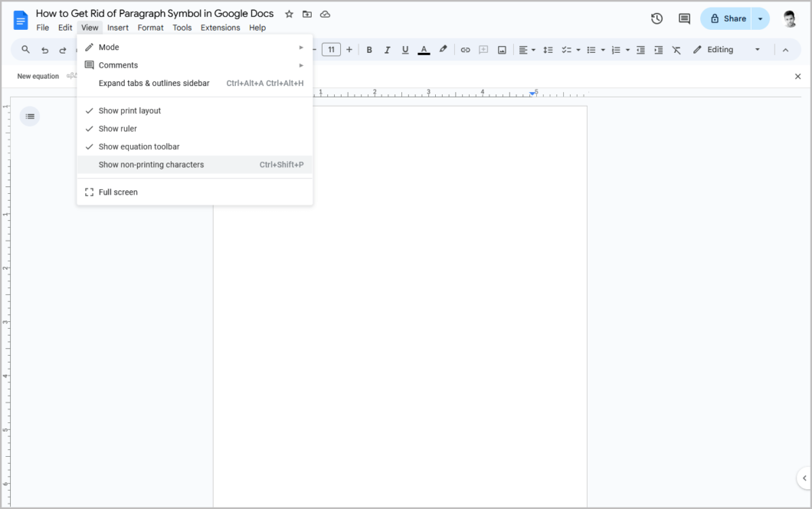Click the New equation button
Viewport: 812px width, 509px height.
tap(38, 76)
